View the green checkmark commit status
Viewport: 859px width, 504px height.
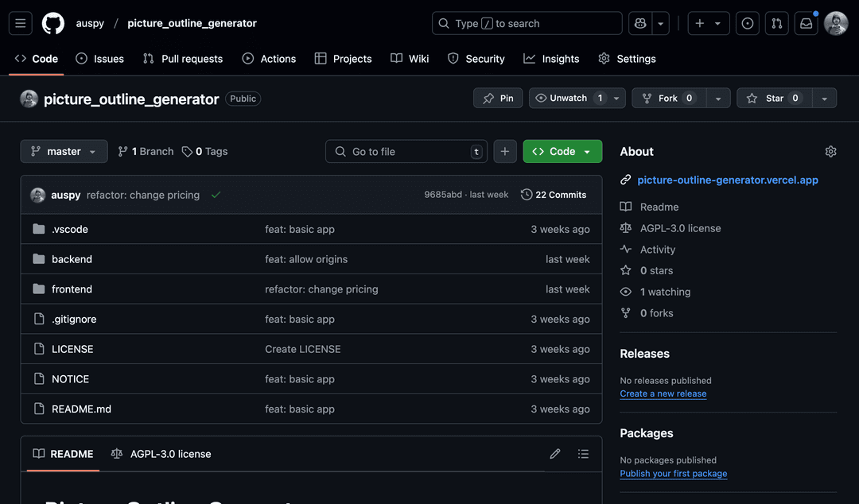tap(216, 195)
